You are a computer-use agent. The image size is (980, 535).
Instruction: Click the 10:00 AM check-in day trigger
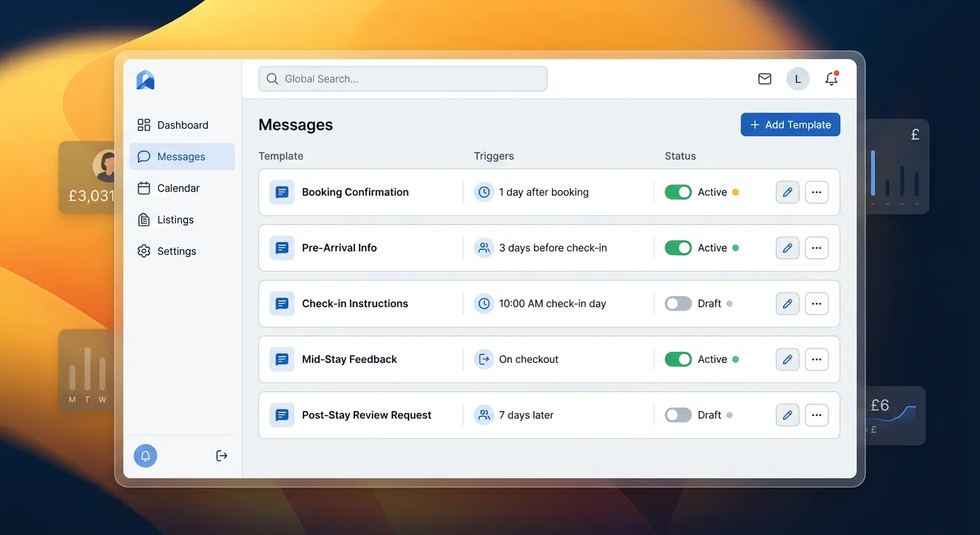(x=553, y=304)
